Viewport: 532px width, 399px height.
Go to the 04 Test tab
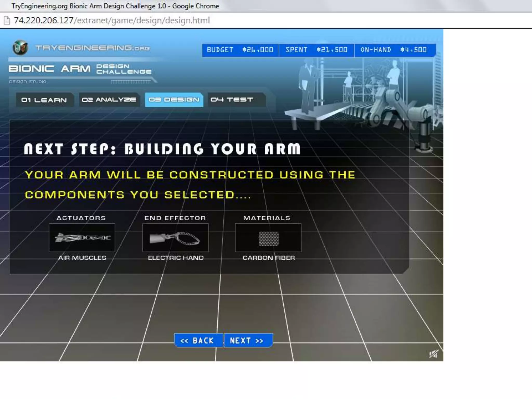232,100
